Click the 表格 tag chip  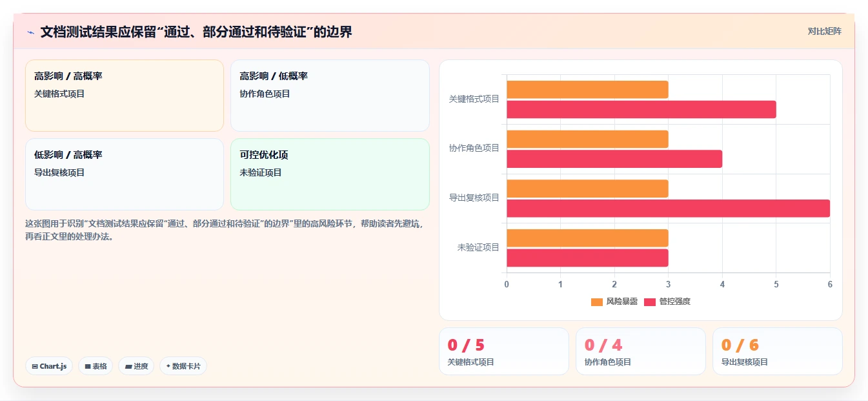[x=96, y=366]
